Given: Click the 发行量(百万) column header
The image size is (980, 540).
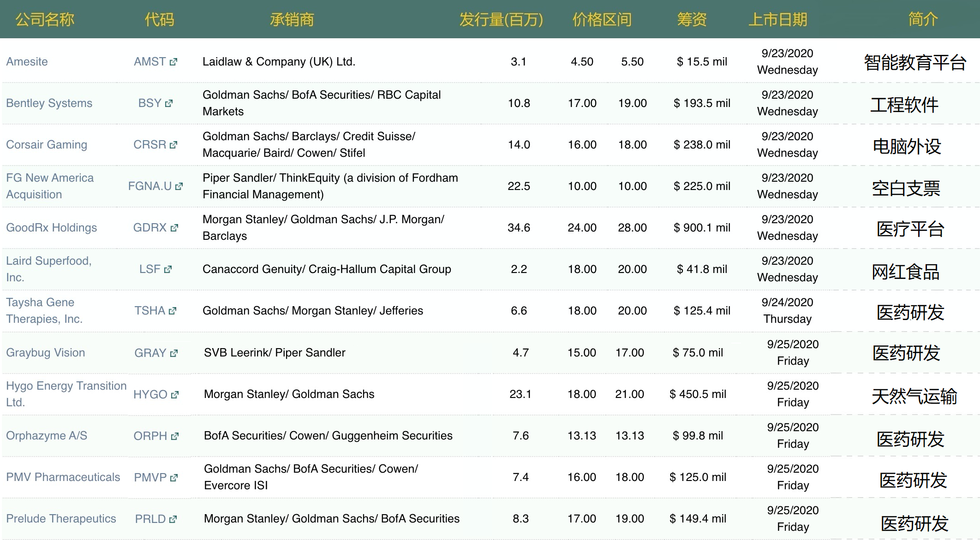Looking at the screenshot, I should click(x=501, y=19).
